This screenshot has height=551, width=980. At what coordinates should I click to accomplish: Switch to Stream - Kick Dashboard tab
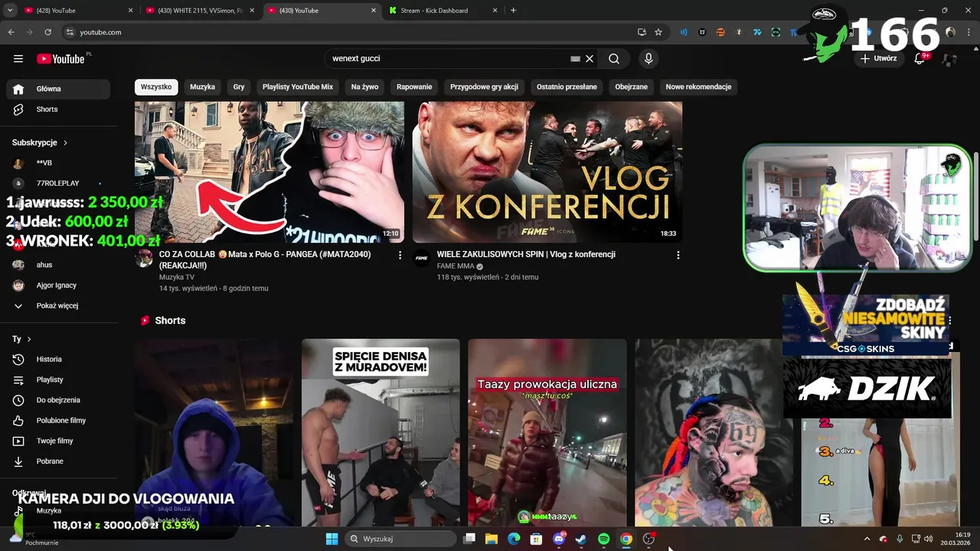(443, 11)
